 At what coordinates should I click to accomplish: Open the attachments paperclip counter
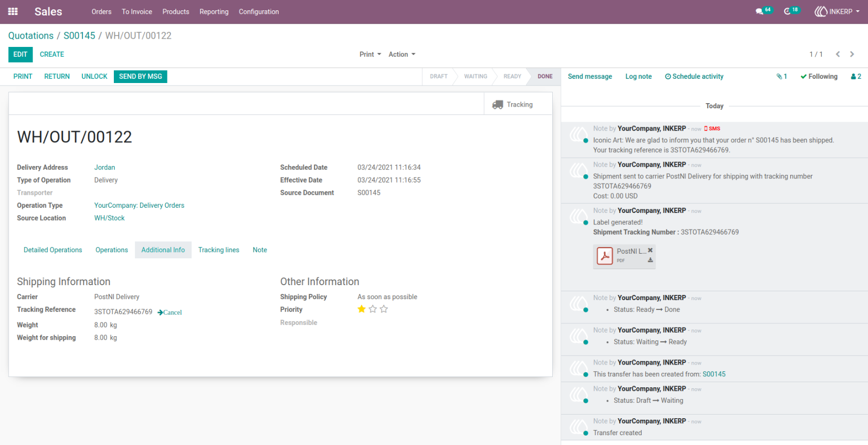pos(782,76)
